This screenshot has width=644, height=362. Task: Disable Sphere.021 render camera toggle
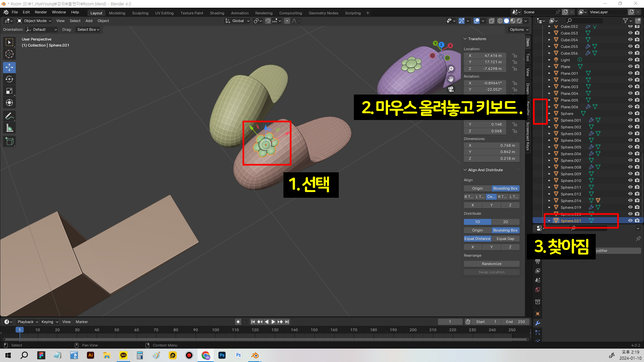pyautogui.click(x=637, y=221)
